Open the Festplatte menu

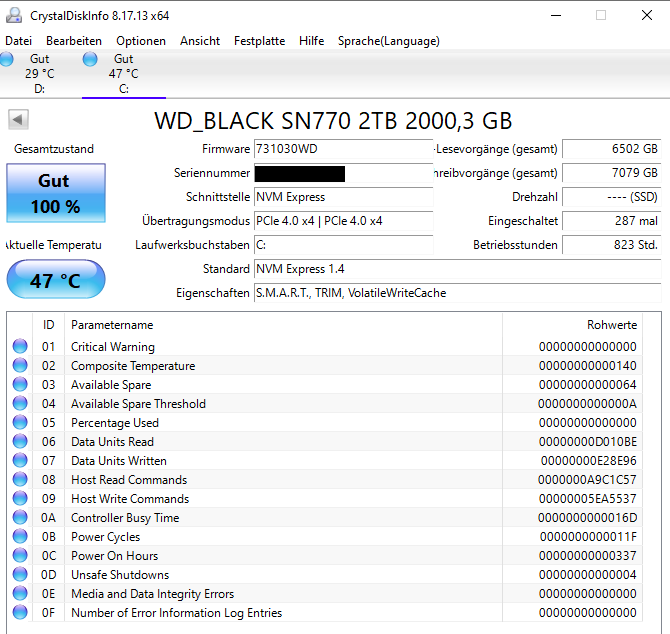click(259, 41)
